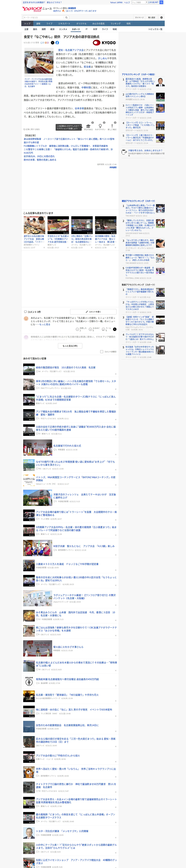Click 記事に関する報告 link
The image size is (186, 868).
[32, 129]
